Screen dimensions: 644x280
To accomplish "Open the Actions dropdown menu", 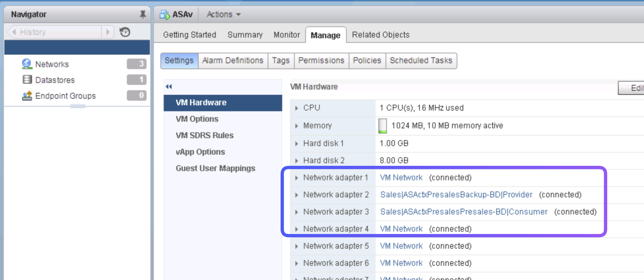I will pyautogui.click(x=224, y=15).
